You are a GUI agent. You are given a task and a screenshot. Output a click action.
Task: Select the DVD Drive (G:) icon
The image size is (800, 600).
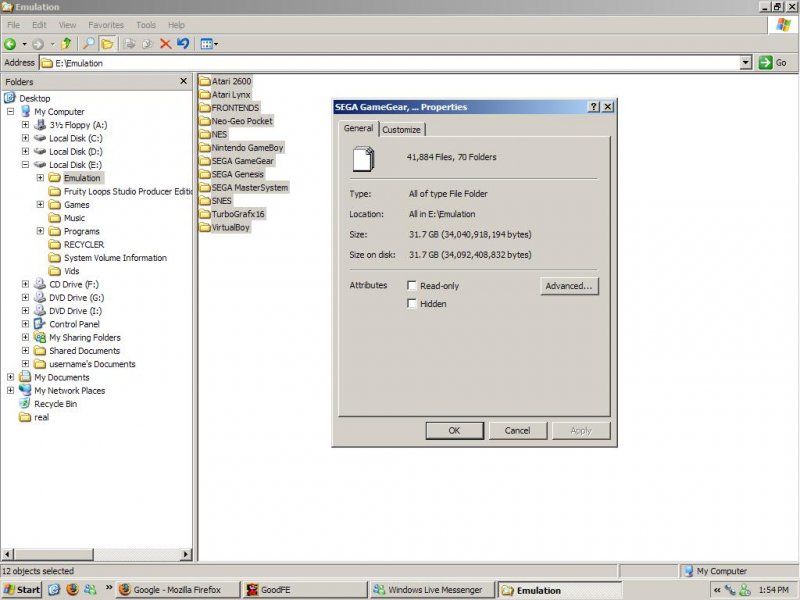coord(40,297)
